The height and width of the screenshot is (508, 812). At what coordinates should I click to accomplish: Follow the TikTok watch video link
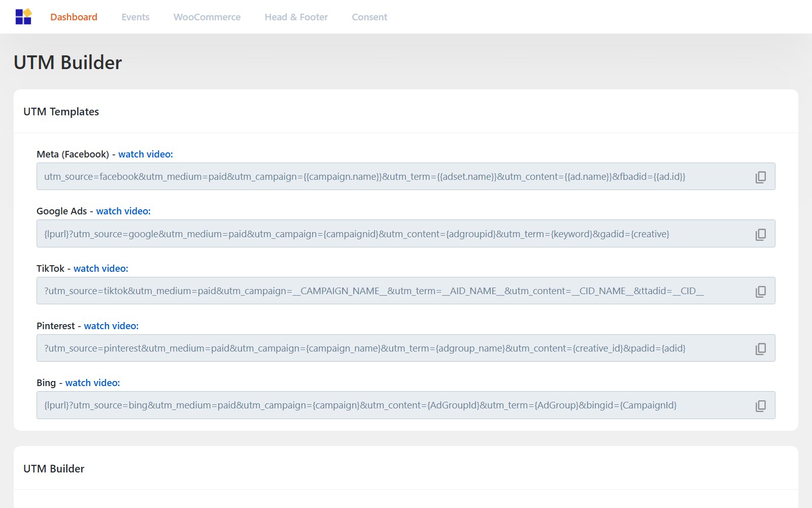coord(101,268)
